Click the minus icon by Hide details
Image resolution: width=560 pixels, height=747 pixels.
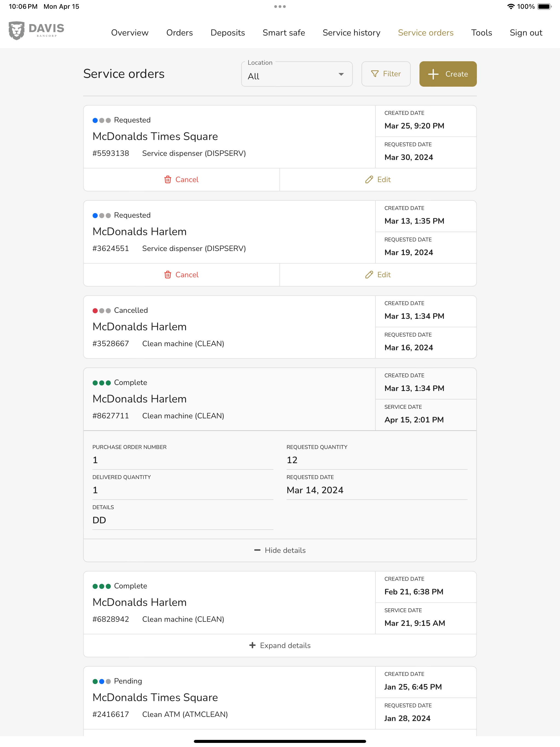[x=257, y=550]
